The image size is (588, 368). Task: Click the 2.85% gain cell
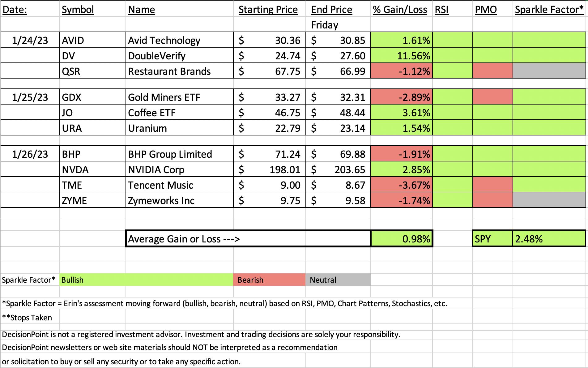pos(401,169)
